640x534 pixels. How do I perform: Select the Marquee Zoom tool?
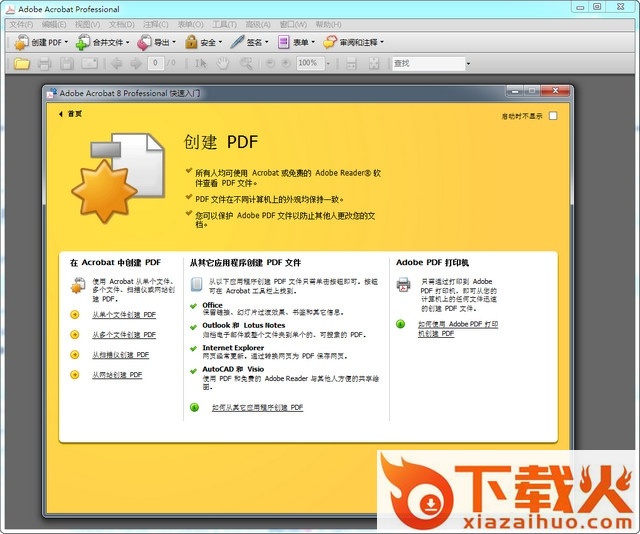tap(246, 63)
